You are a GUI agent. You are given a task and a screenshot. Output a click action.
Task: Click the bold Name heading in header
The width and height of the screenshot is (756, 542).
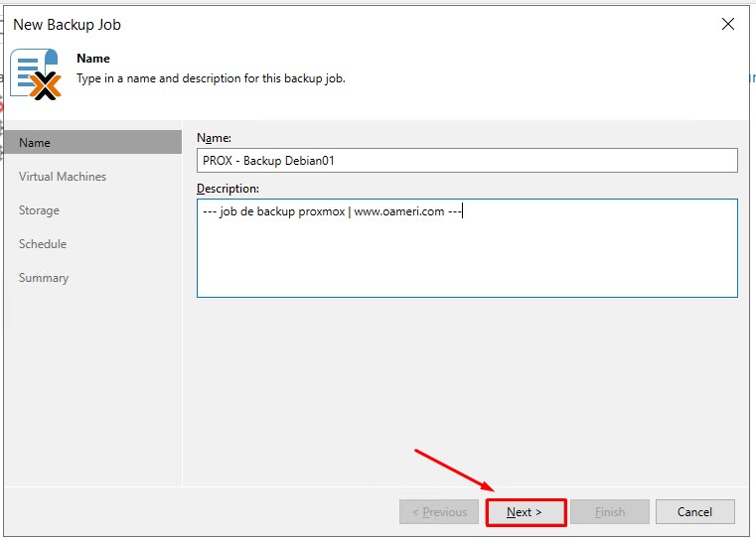(93, 59)
